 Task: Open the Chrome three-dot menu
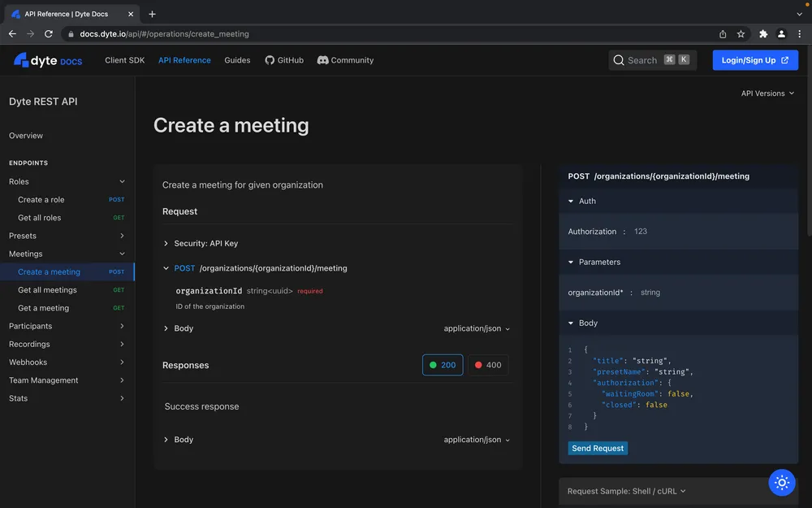(799, 33)
